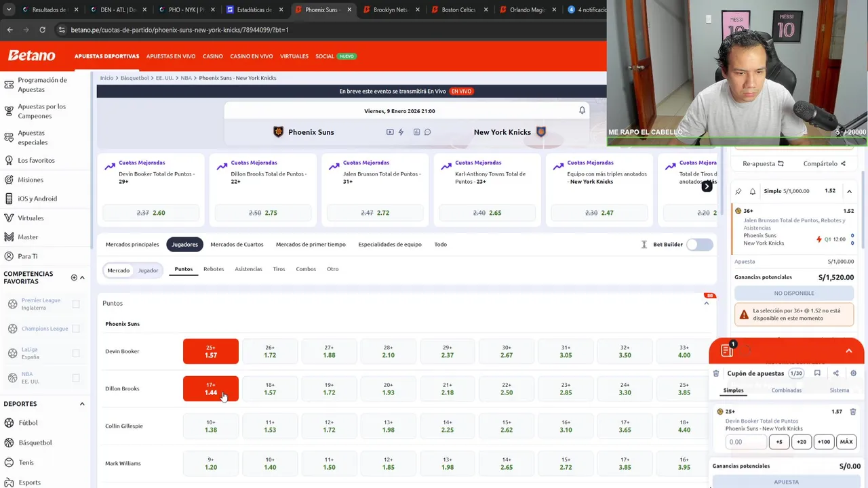Click the Virtuales sidebar icon

coord(9,218)
